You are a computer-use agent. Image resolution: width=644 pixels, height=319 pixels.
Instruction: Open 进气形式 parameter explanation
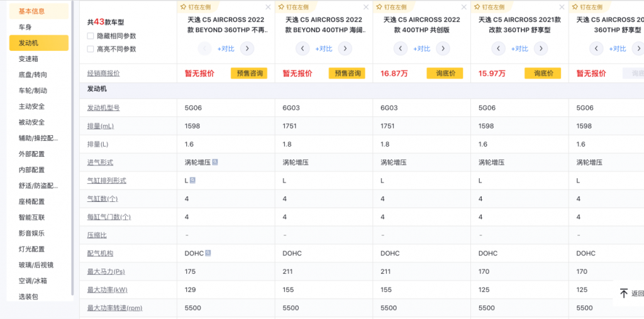click(x=100, y=162)
